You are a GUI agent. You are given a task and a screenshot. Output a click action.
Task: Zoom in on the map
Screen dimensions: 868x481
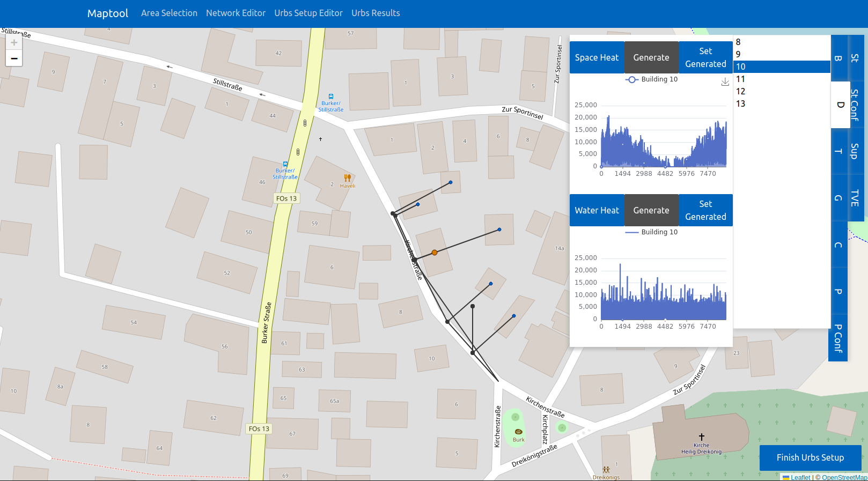pyautogui.click(x=14, y=43)
